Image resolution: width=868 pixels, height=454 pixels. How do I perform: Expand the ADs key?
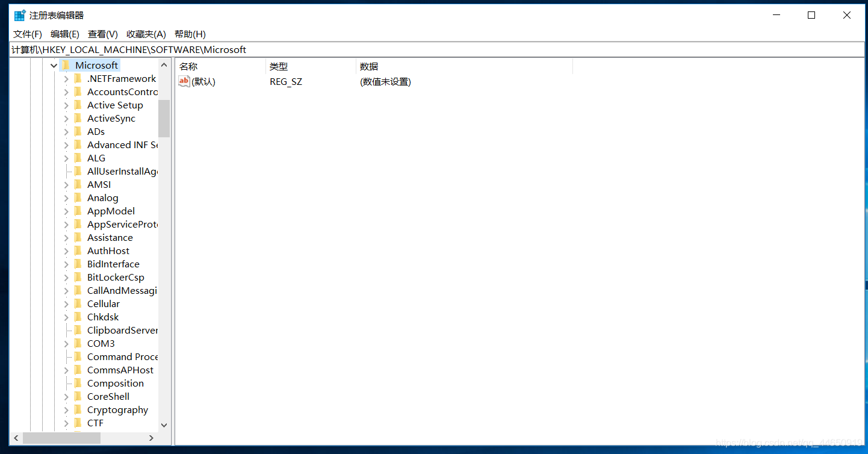pos(66,131)
